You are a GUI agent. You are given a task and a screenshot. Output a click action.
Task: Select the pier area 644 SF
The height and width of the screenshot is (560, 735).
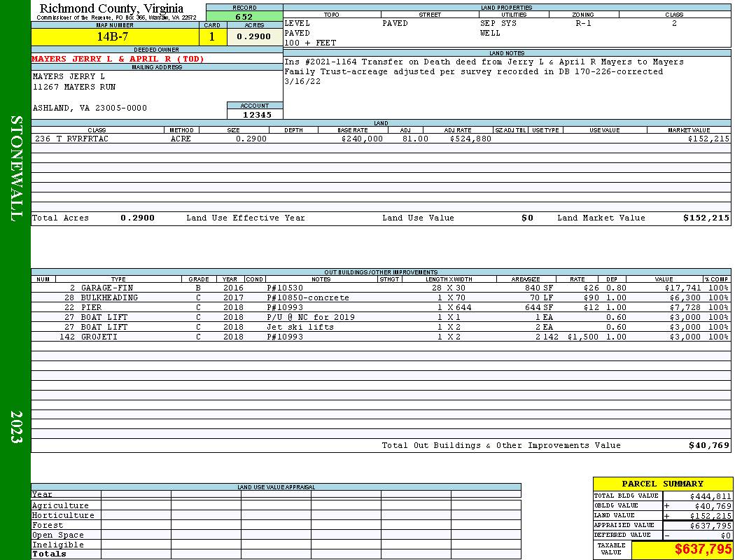(x=539, y=307)
